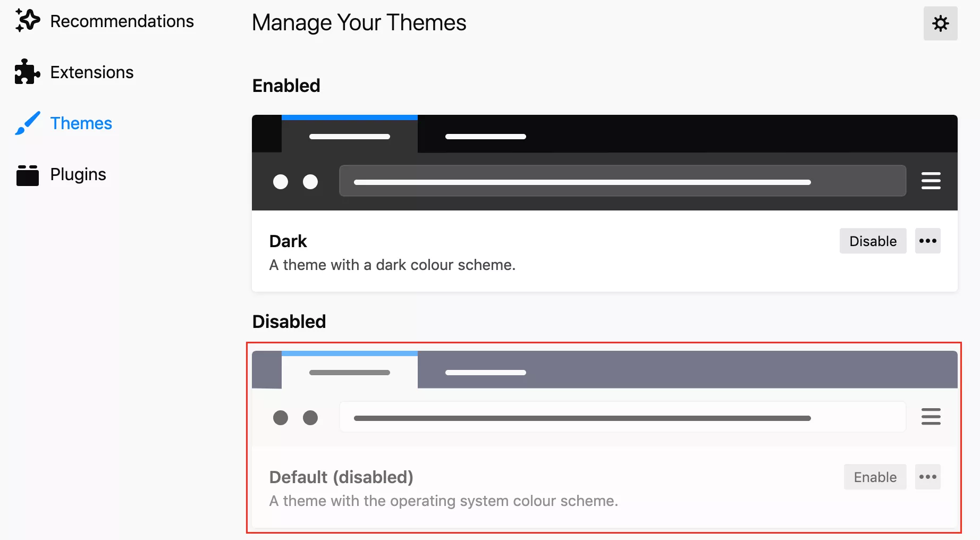Enable the Default (disabled) theme

(x=874, y=477)
